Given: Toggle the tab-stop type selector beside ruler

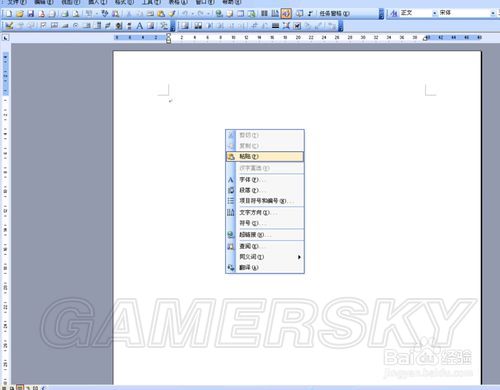Looking at the screenshot, I should (x=5, y=38).
